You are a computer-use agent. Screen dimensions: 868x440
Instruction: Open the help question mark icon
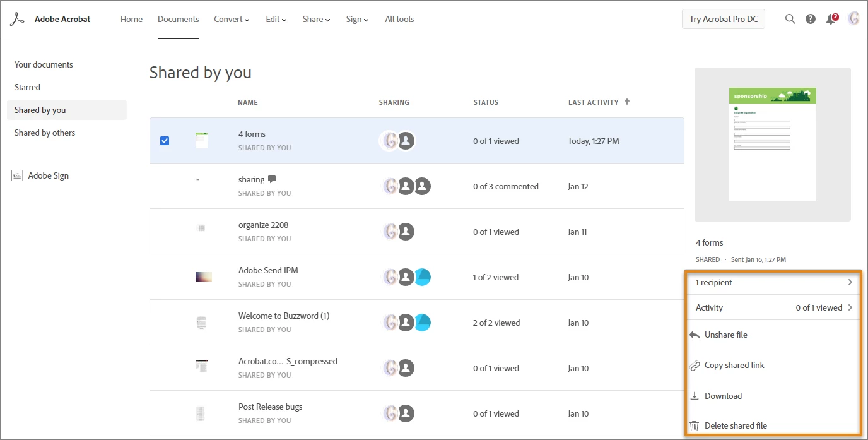tap(811, 19)
